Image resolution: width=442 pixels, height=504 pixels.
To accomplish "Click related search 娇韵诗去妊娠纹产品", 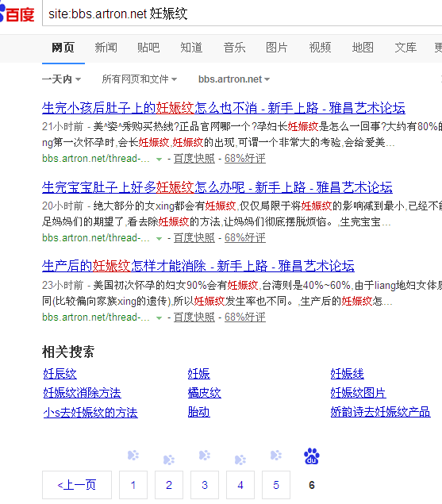I will (380, 413).
